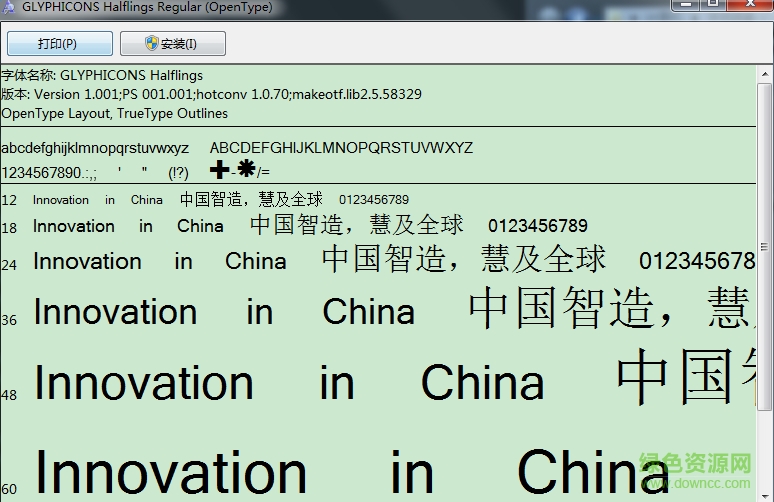774x502 pixels.
Task: Click the bold plus glyph in the preview
Action: coord(219,170)
